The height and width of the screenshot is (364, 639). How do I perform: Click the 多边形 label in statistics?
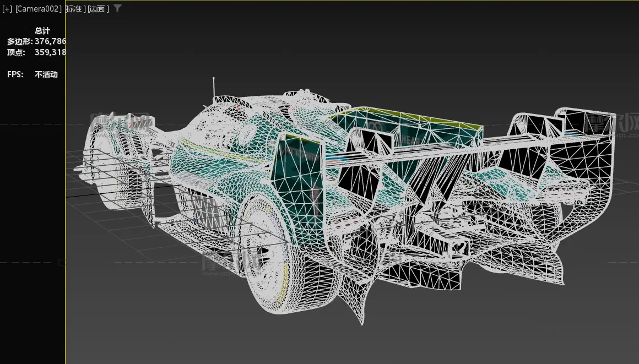20,41
